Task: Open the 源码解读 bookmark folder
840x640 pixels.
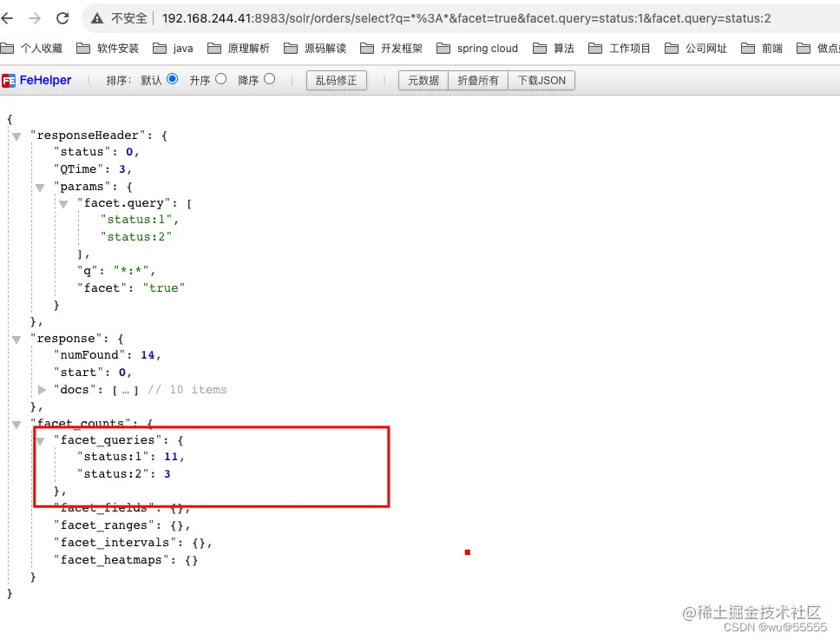Action: click(315, 49)
